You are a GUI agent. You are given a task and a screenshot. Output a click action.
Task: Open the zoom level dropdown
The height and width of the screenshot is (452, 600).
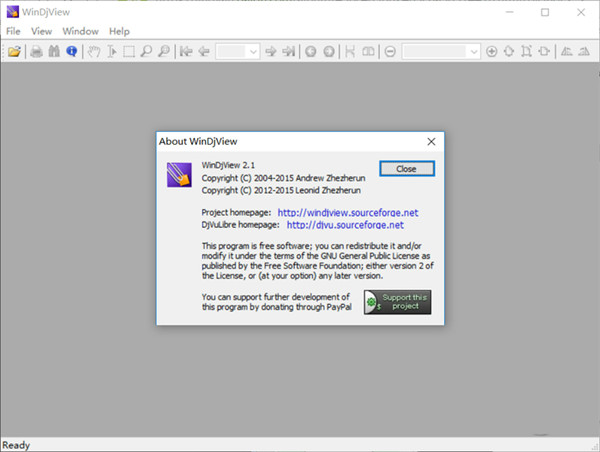(473, 51)
